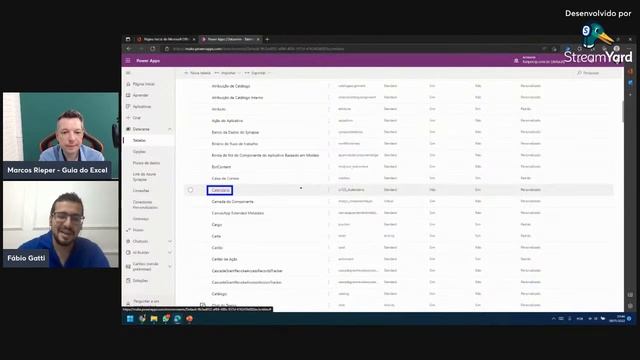Show hidden system tray icons chevron

click(554, 319)
